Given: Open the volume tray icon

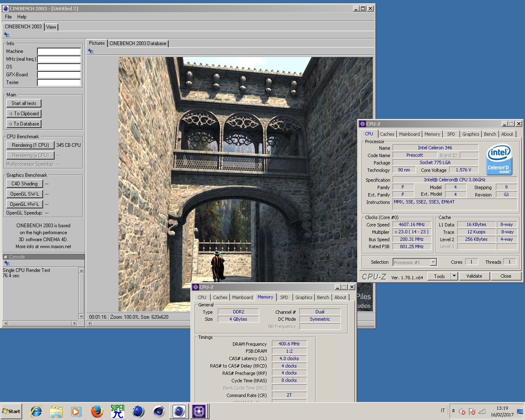Looking at the screenshot, I should [x=462, y=411].
